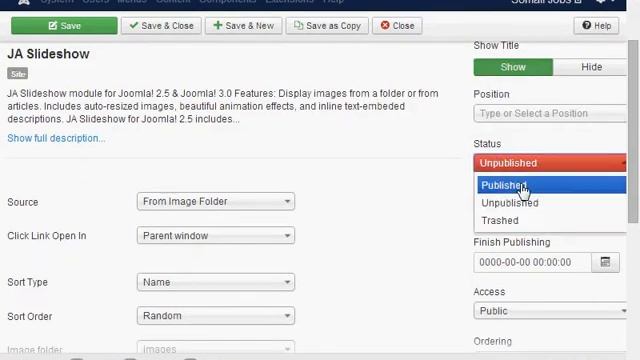Select Published from the status list
640x360 pixels.
click(x=551, y=185)
